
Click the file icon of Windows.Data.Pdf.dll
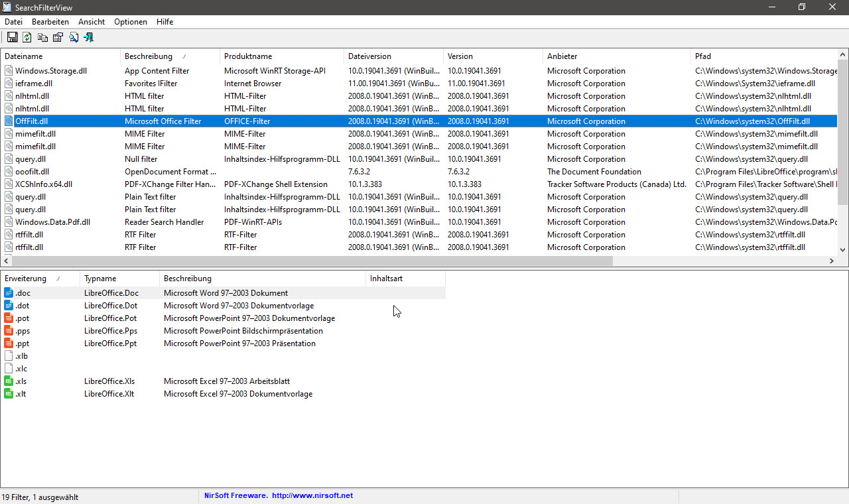click(x=9, y=221)
